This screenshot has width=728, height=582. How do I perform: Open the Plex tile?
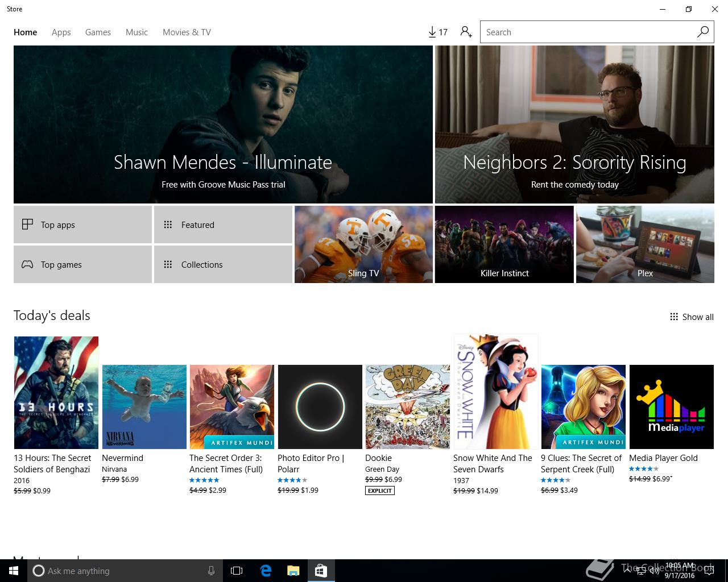pos(645,244)
